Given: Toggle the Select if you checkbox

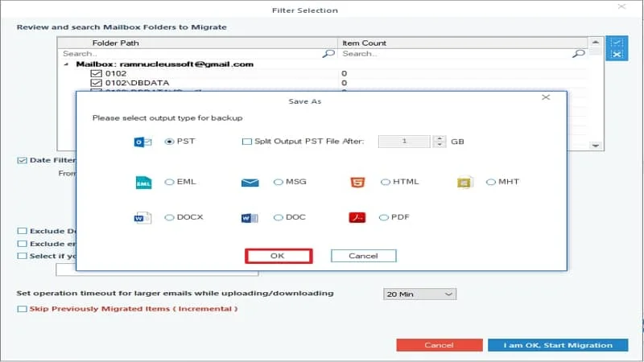Looking at the screenshot, I should point(23,256).
